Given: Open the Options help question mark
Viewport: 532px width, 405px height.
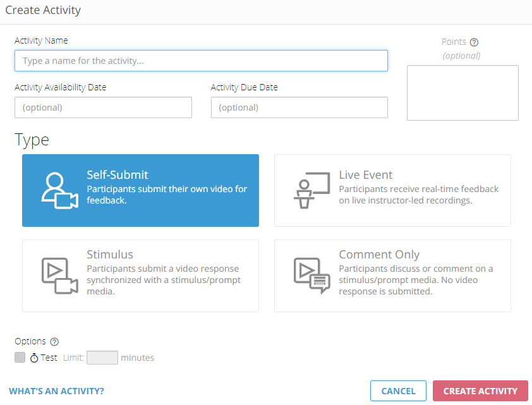Looking at the screenshot, I should tap(54, 342).
